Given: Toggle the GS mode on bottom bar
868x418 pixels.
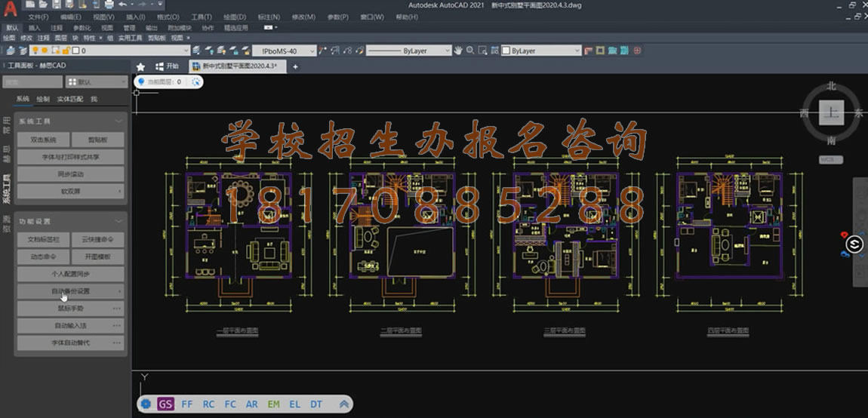Looking at the screenshot, I should pyautogui.click(x=165, y=404).
